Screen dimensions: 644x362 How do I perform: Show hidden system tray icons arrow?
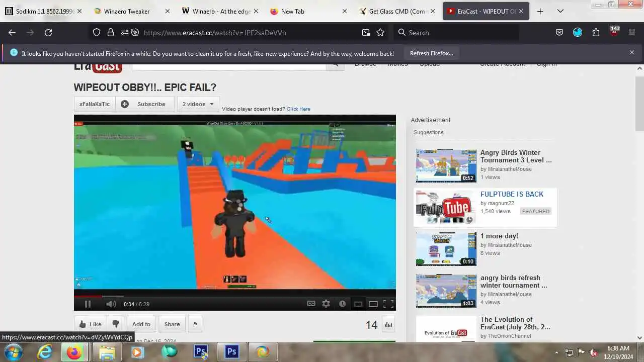[x=556, y=352]
